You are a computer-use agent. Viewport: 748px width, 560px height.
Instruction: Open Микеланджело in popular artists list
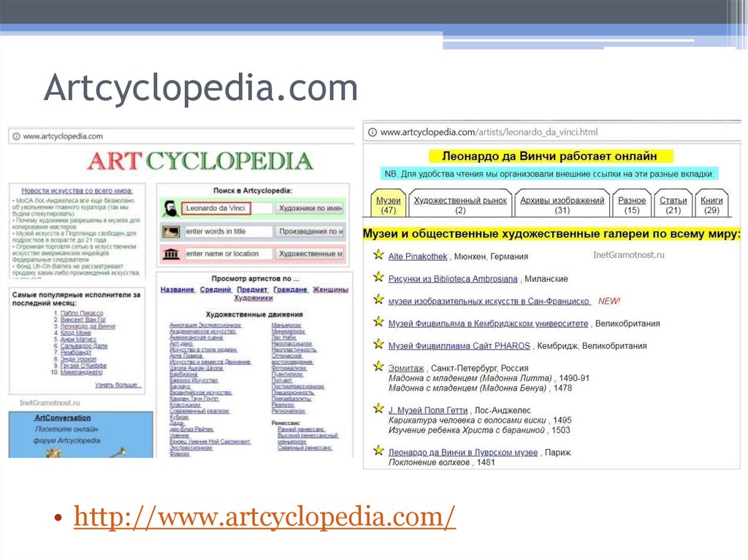tap(82, 372)
